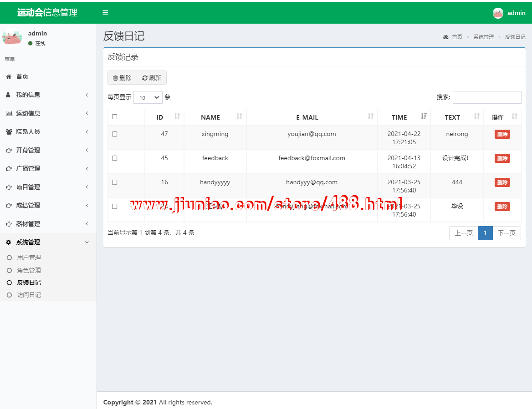Sort by ID column arrows
Image resolution: width=532 pixels, height=409 pixels.
click(177, 116)
